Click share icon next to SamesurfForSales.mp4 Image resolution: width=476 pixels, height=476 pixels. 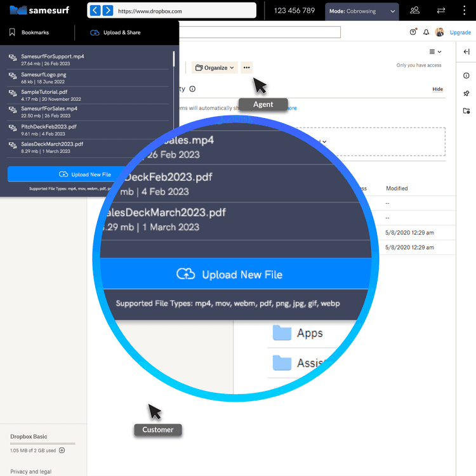13,110
